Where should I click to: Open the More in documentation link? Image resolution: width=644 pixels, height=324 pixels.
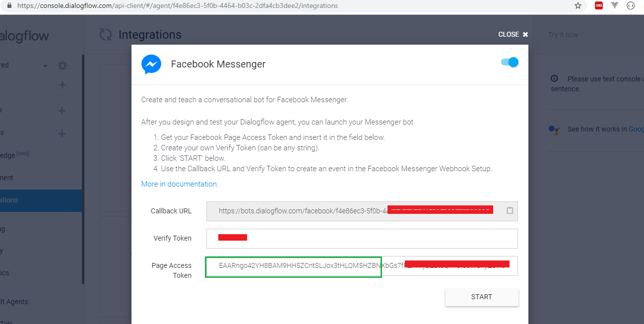(180, 184)
